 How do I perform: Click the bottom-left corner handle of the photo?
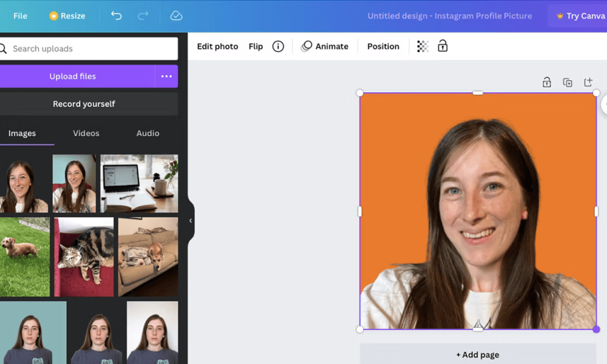(359, 329)
